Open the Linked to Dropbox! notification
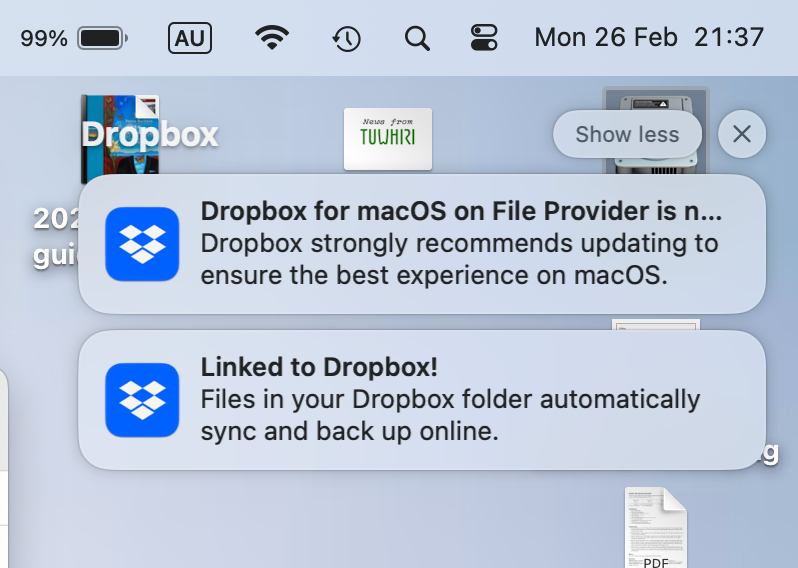Viewport: 798px width, 568px height. (x=422, y=400)
